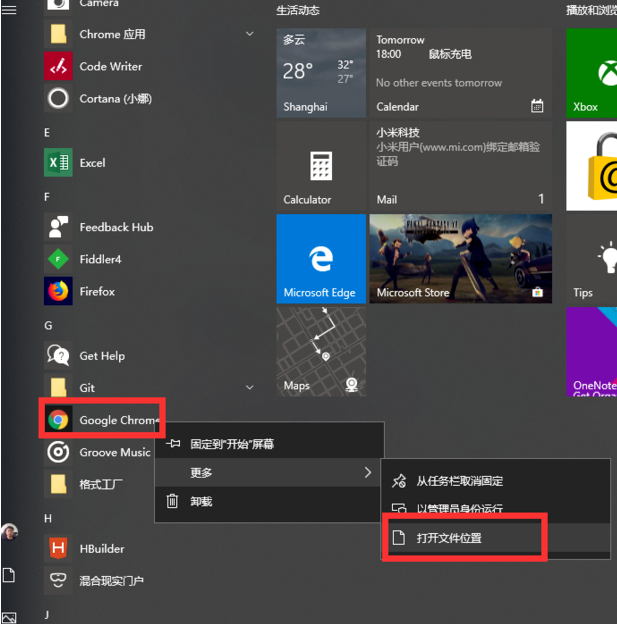The height and width of the screenshot is (624, 617).
Task: Open the 格式工厂 folder
Action: pyautogui.click(x=98, y=484)
